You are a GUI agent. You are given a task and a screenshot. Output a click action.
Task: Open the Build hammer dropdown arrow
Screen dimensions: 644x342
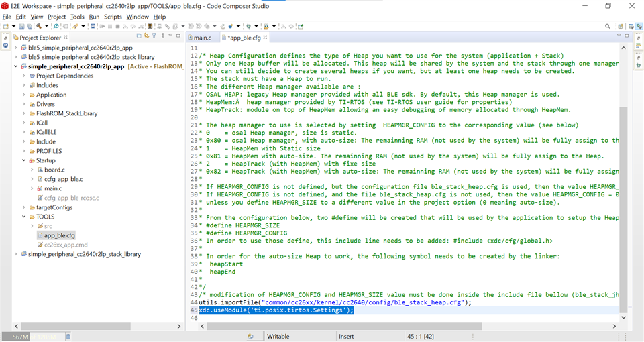[x=46, y=26]
